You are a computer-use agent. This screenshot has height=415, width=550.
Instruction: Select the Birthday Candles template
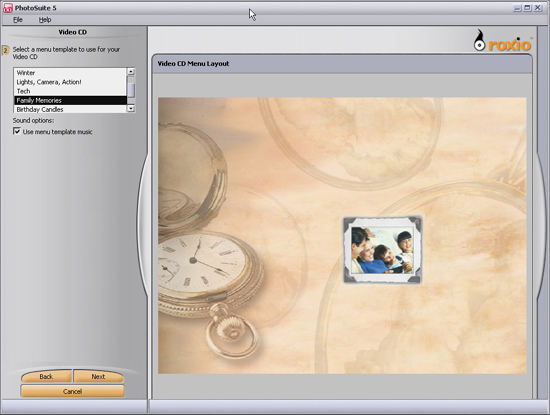[x=70, y=109]
